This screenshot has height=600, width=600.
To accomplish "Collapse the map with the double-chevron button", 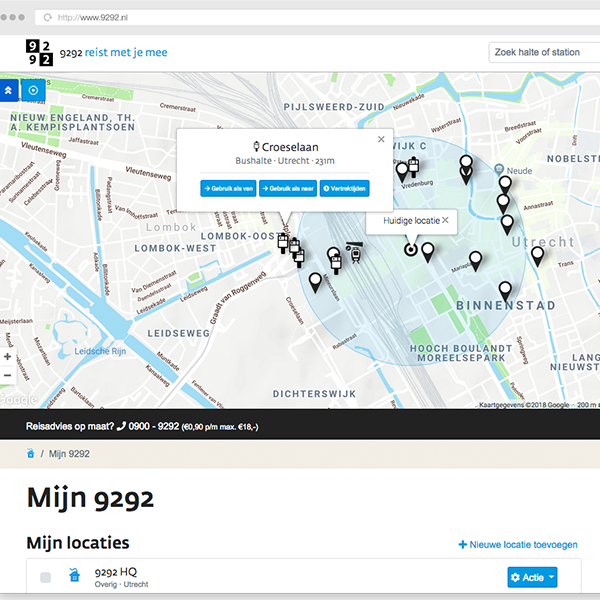I will pos(8,91).
